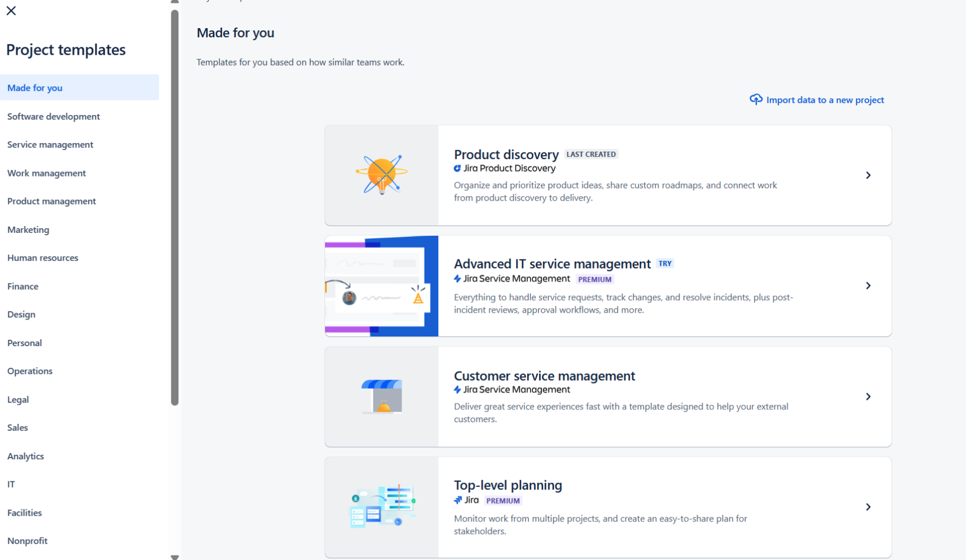Choose the Operations category
Screen dimensions: 966x560
coord(79,371)
